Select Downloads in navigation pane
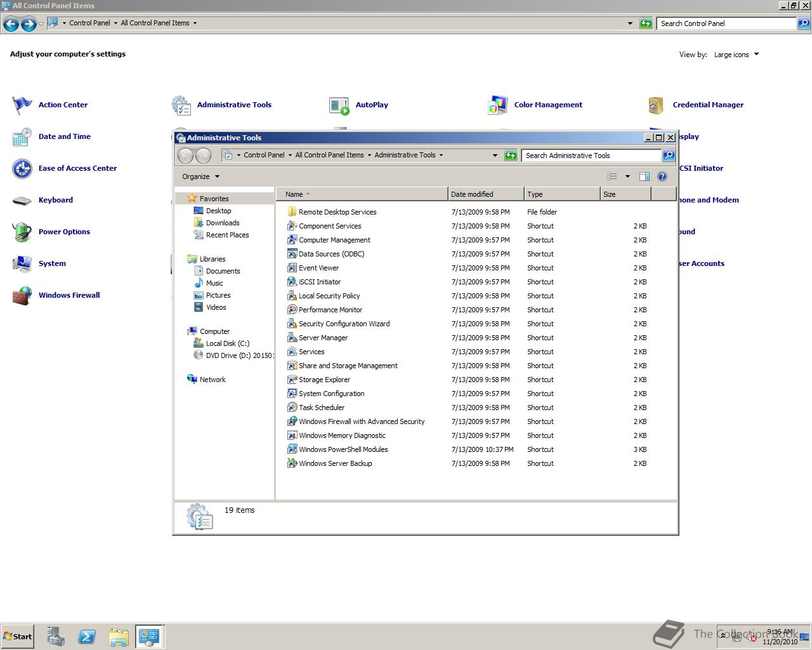 (x=222, y=223)
